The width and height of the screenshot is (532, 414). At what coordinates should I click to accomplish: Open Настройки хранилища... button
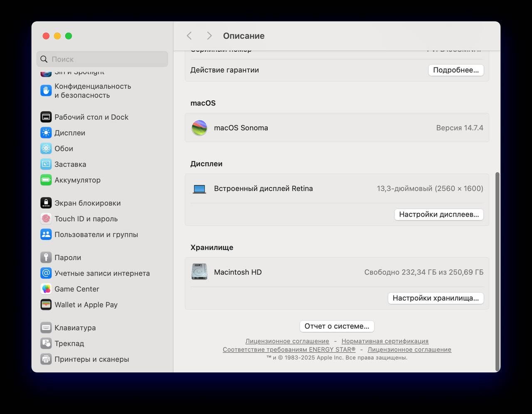(436, 298)
